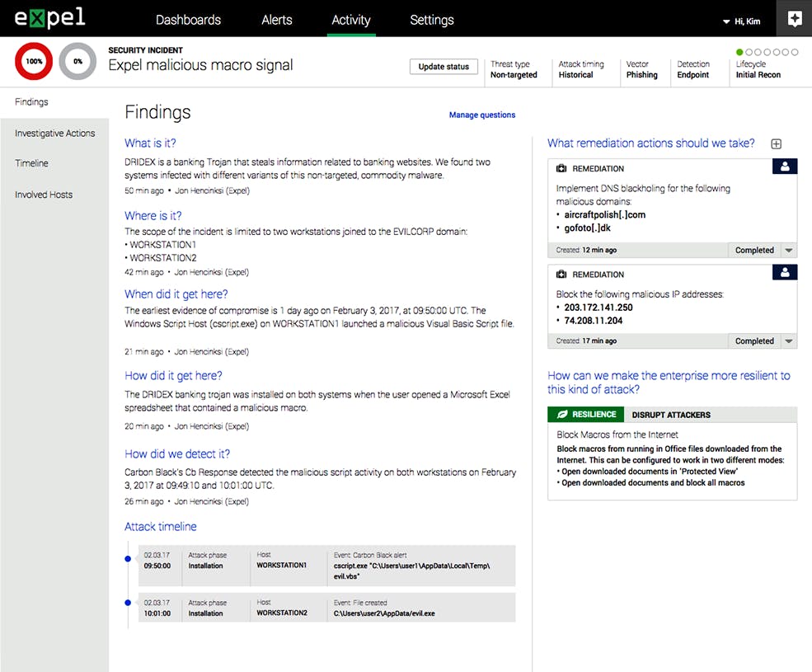This screenshot has height=672, width=812.
Task: Click the Detection Endpoint field
Action: click(x=693, y=69)
